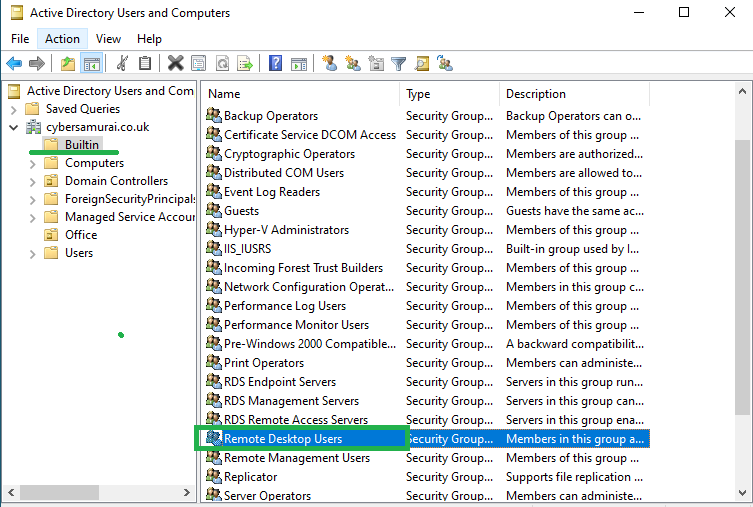Expand the Users container arrow
The image size is (753, 507).
(33, 253)
